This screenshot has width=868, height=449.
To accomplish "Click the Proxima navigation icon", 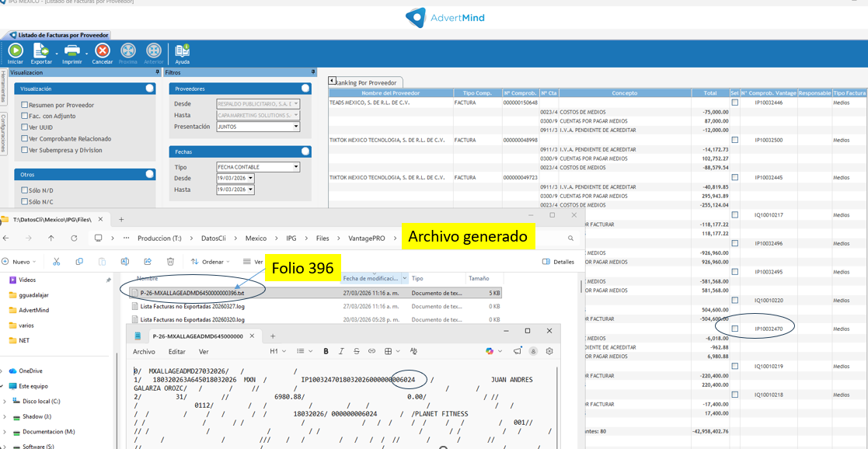I will tap(128, 51).
